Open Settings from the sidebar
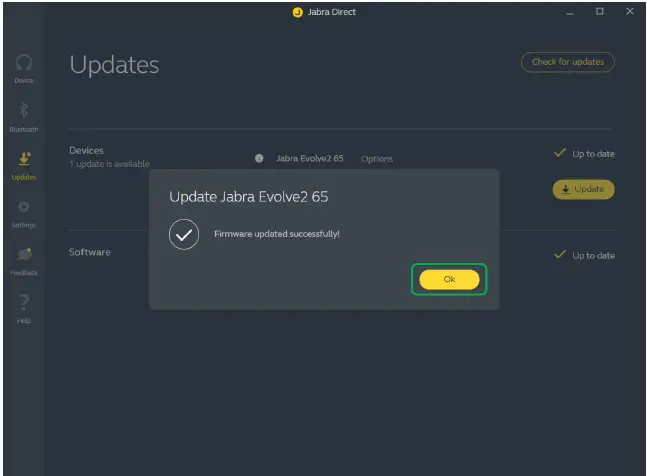This screenshot has height=476, width=647. pos(24,214)
